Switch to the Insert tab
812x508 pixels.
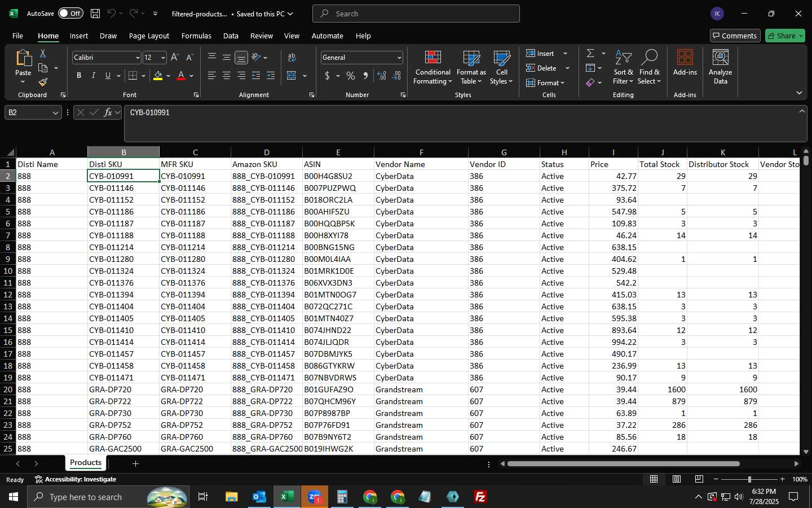coord(79,36)
